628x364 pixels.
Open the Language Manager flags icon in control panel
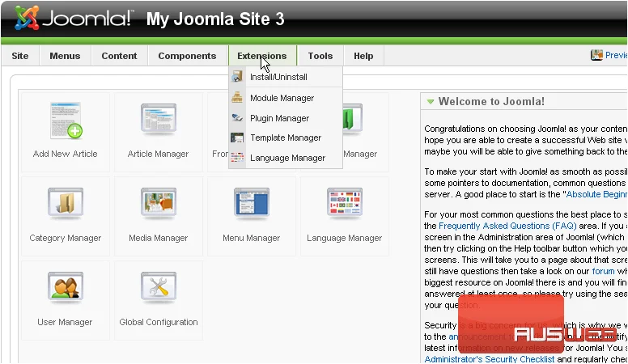pyautogui.click(x=345, y=202)
